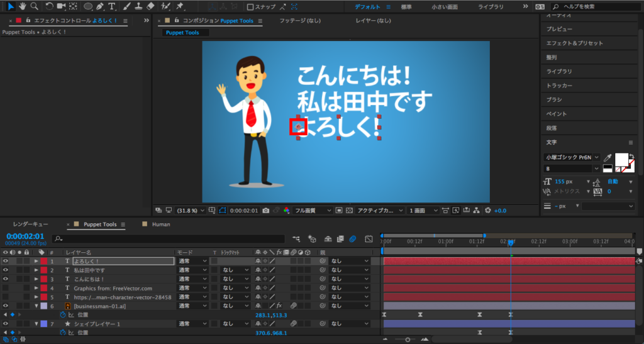Activate the Puppet Pin tool

tap(180, 6)
